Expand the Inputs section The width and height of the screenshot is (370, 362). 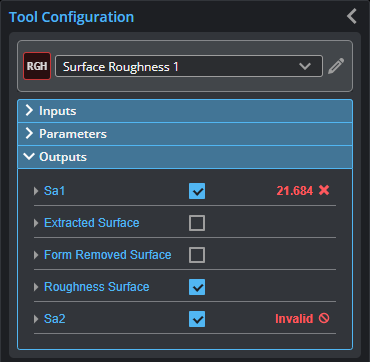pyautogui.click(x=185, y=111)
